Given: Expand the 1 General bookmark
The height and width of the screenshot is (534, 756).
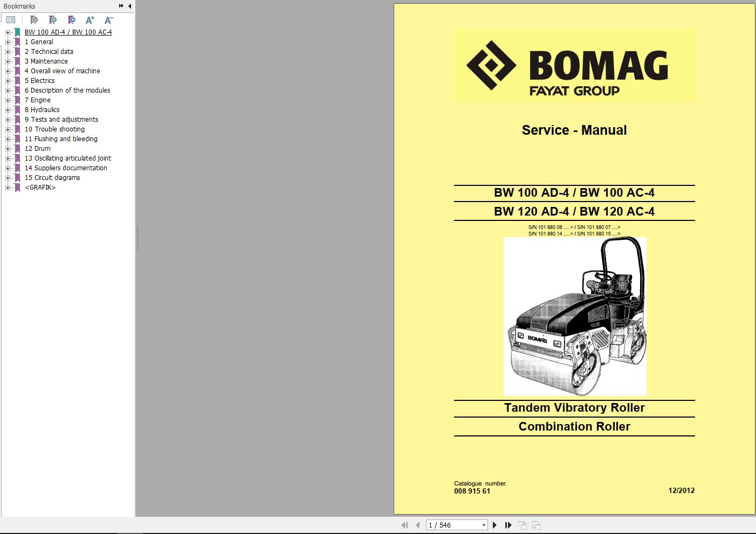Looking at the screenshot, I should (x=8, y=42).
